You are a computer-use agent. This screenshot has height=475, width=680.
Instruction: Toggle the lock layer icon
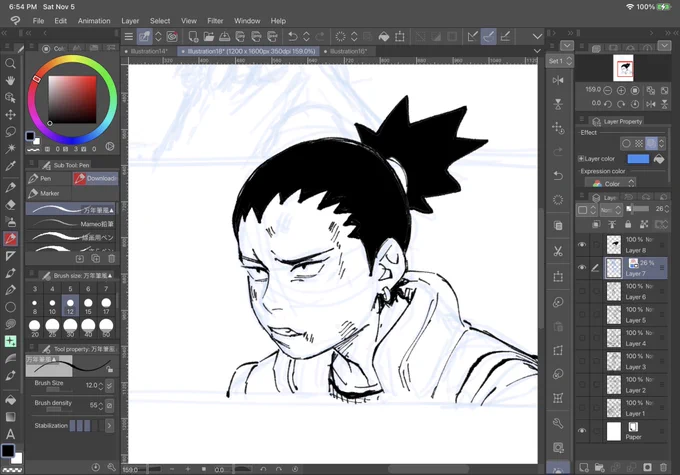[628, 224]
